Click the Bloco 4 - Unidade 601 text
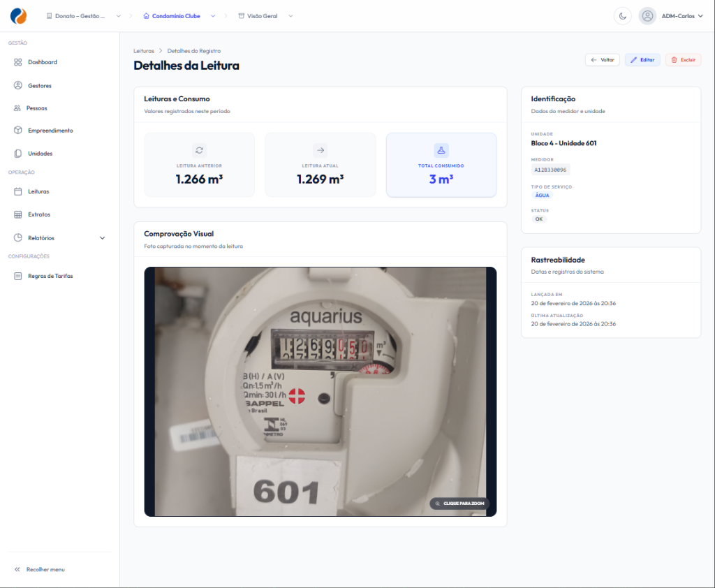 point(563,143)
